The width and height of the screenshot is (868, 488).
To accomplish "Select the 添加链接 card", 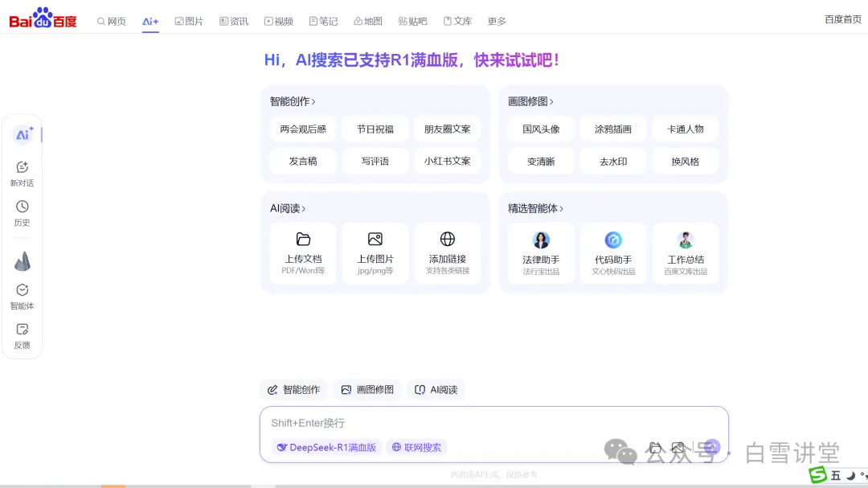I will (448, 254).
